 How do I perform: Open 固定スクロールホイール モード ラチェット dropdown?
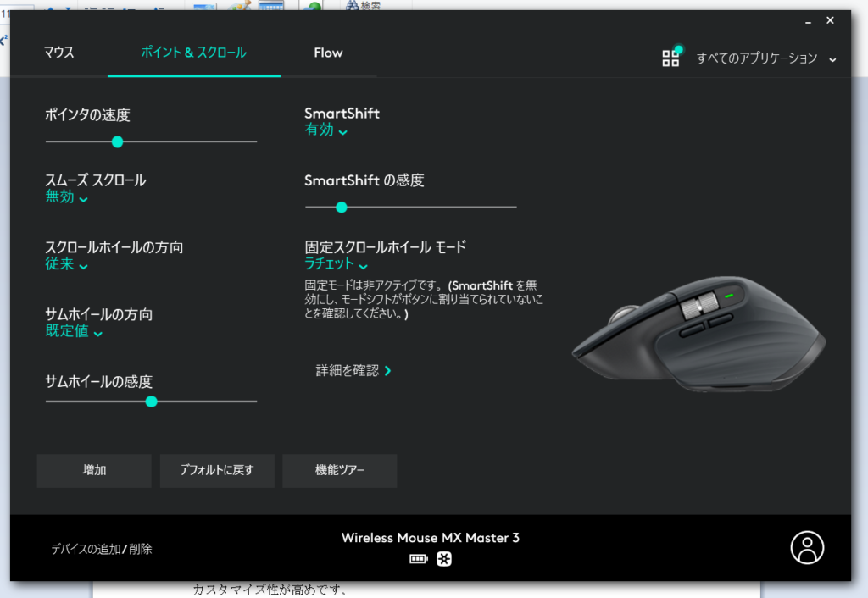point(336,264)
